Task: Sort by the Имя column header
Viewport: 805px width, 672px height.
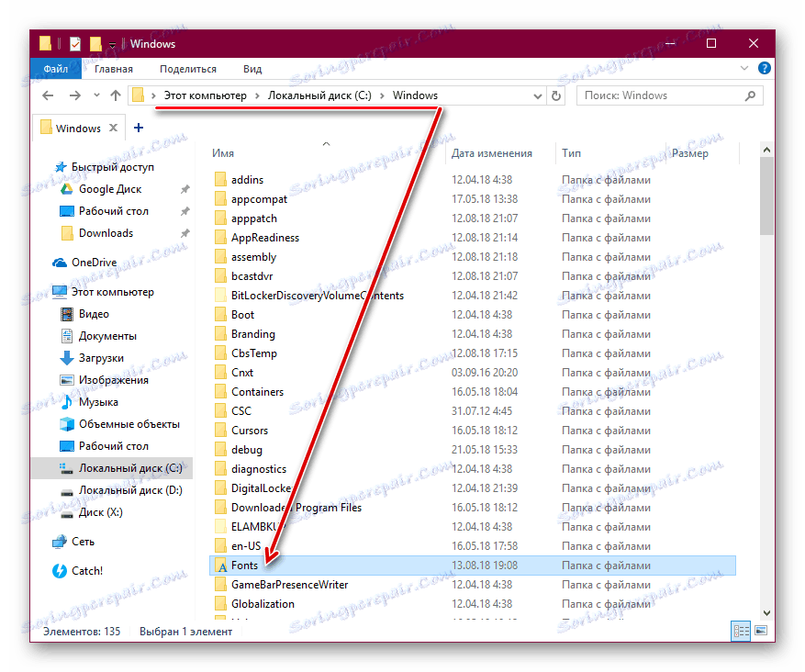Action: pos(223,153)
